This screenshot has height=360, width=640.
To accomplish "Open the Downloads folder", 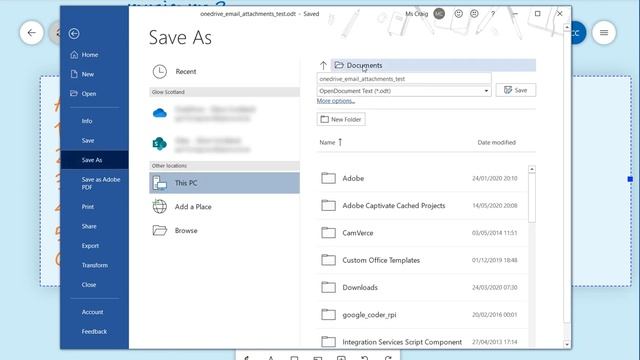I will tap(422, 287).
